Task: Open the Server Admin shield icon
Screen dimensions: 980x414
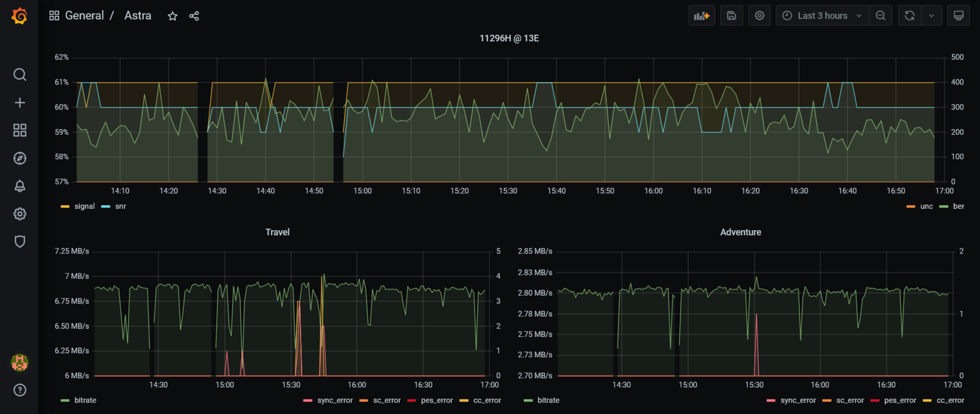Action: (20, 241)
